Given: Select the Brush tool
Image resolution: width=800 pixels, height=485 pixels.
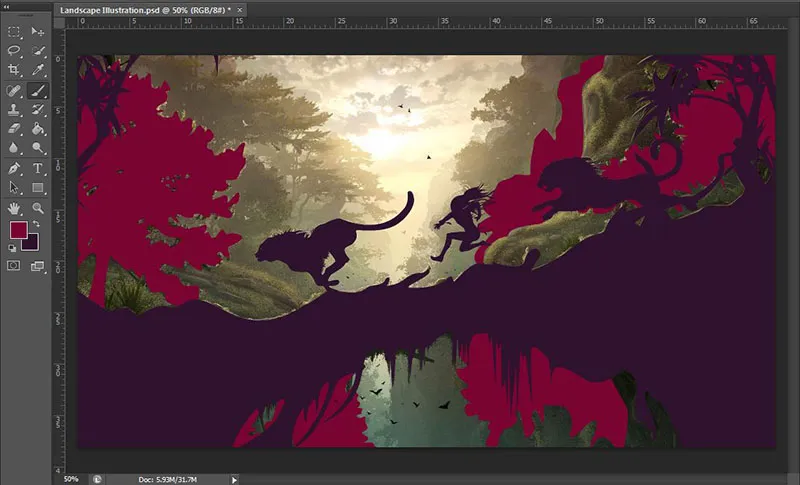Looking at the screenshot, I should coord(38,90).
